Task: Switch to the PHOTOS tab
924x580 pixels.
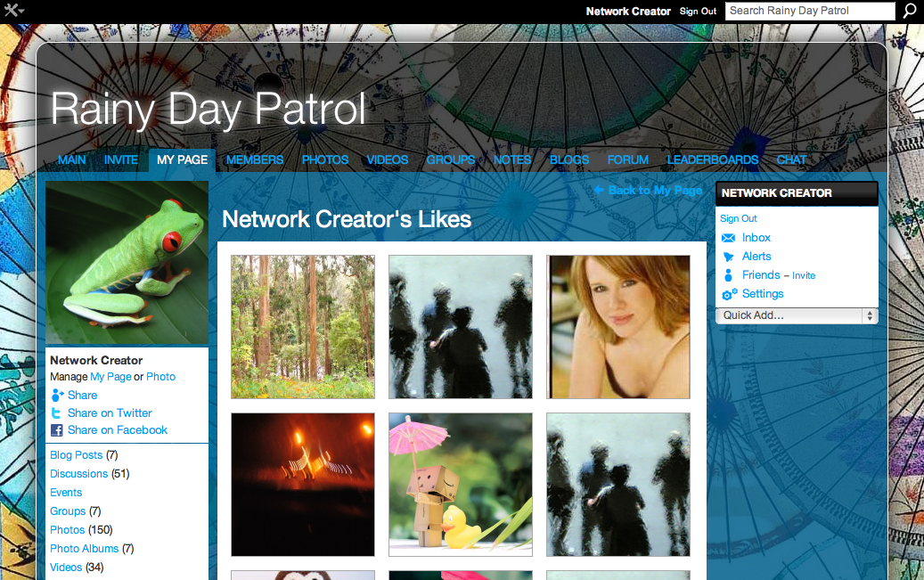Action: 325,159
